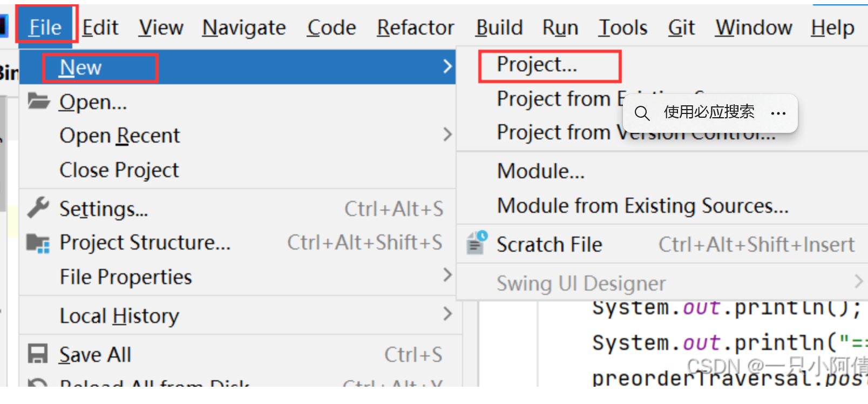The image size is (868, 404).
Task: Click the Project Structure folder icon
Action: (38, 243)
